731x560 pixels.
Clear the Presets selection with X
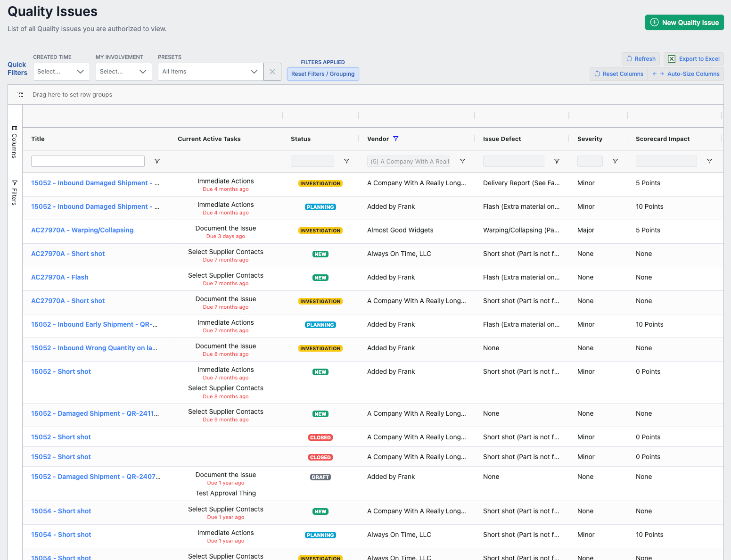pos(272,72)
